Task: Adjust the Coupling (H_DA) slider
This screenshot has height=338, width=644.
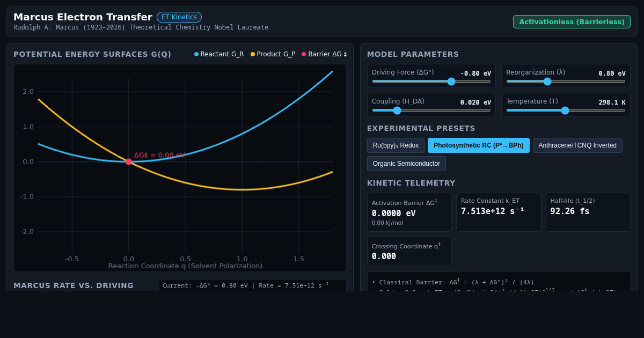Action: 431,110
